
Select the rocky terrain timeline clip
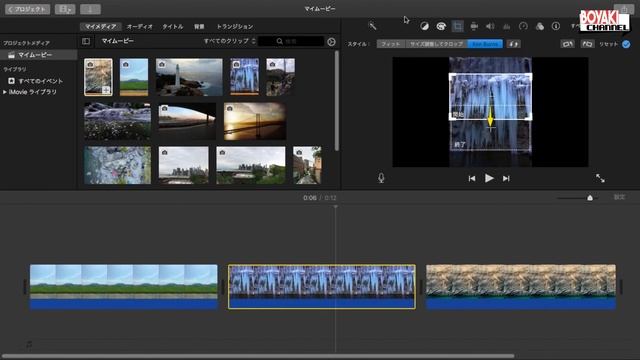(521, 287)
